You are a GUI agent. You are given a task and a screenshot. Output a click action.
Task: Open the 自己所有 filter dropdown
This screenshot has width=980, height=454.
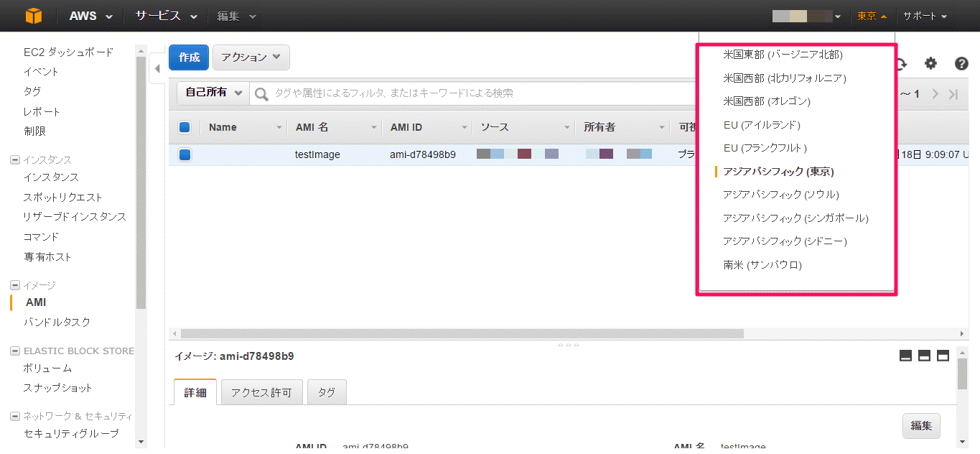[x=213, y=93]
